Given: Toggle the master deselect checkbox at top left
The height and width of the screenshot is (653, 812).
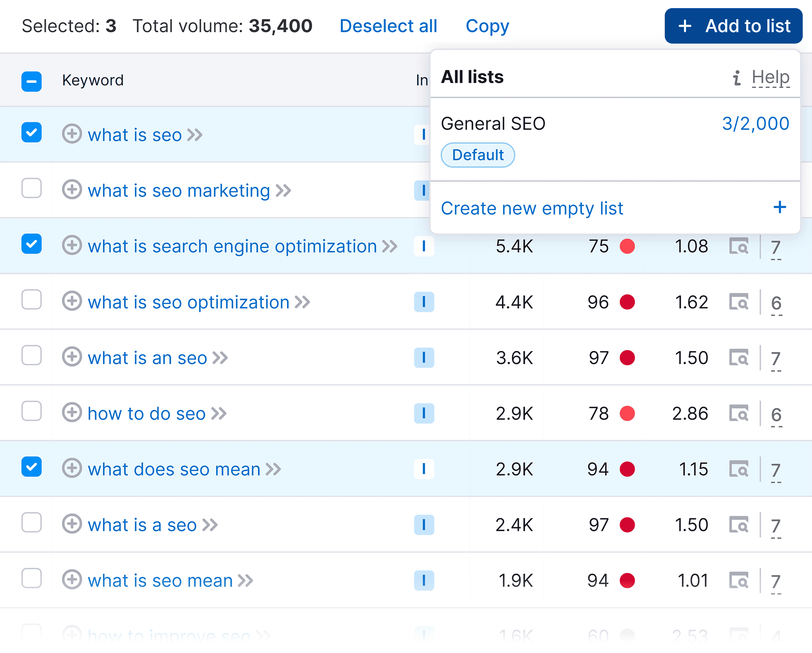Looking at the screenshot, I should pos(31,80).
